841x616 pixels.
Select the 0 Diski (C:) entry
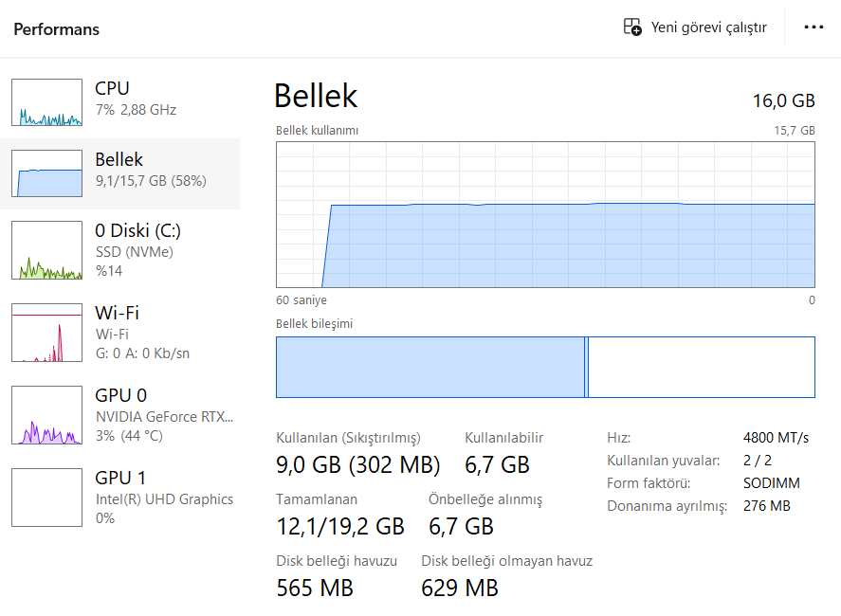click(x=120, y=250)
